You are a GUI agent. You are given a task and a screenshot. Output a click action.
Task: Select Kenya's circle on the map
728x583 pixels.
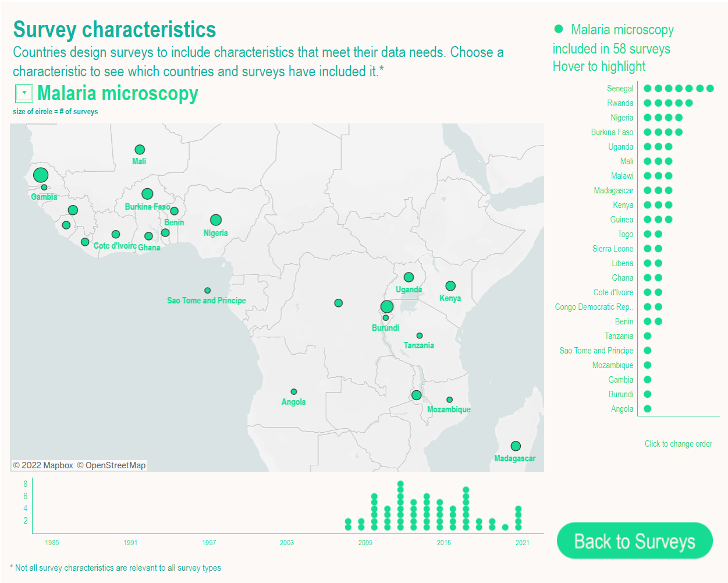coord(451,285)
